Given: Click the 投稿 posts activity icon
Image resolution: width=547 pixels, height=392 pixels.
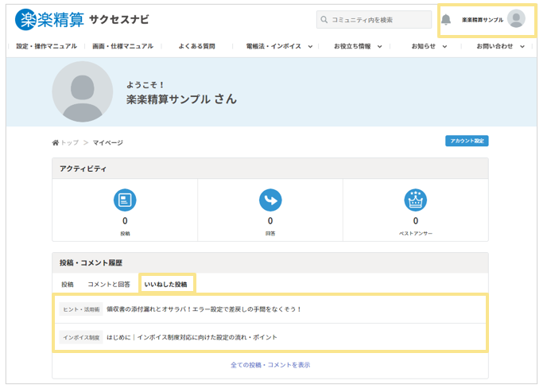Looking at the screenshot, I should click(x=125, y=200).
